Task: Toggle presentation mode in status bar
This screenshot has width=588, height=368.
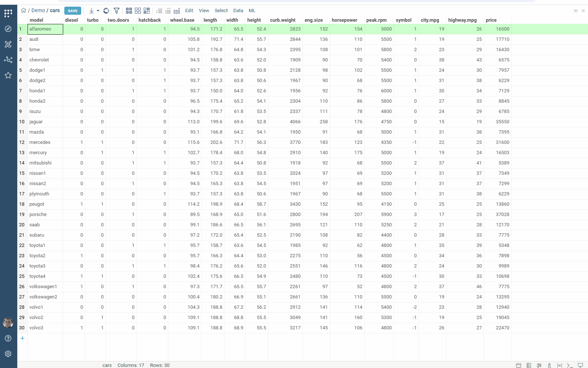Action: (580, 365)
